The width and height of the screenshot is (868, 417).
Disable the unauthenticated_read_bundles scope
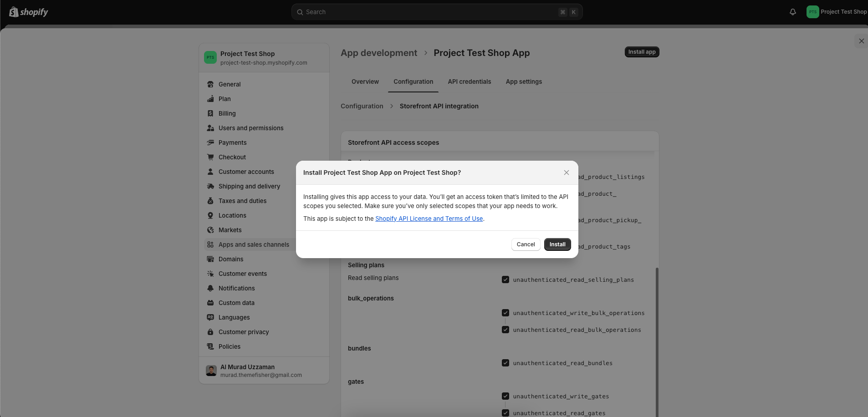tap(505, 363)
